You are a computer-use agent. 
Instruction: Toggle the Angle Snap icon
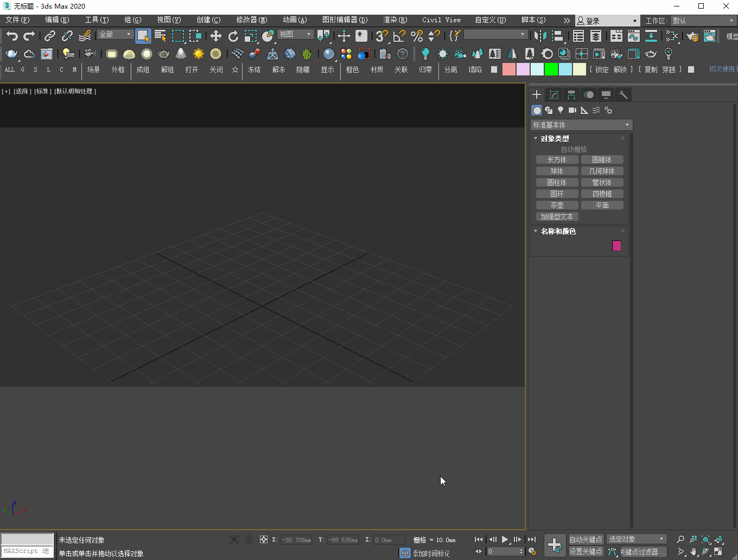(x=399, y=36)
